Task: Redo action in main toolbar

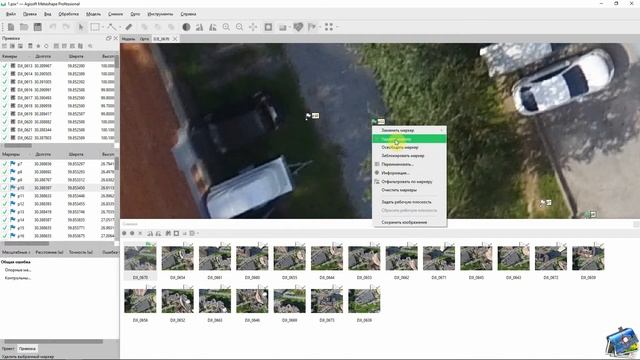Action: 66,27
